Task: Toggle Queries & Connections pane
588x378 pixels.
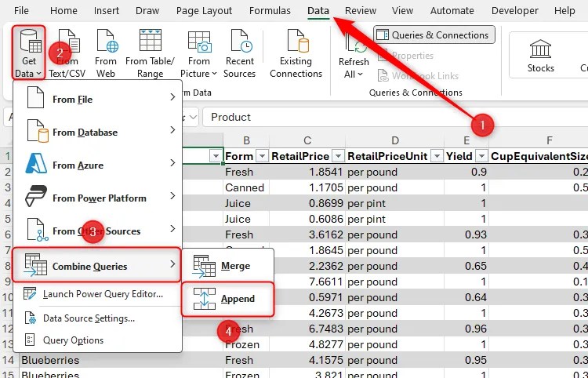Action: [434, 35]
